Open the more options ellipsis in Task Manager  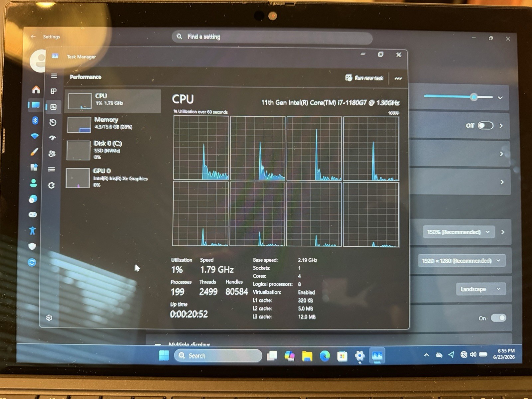[398, 78]
